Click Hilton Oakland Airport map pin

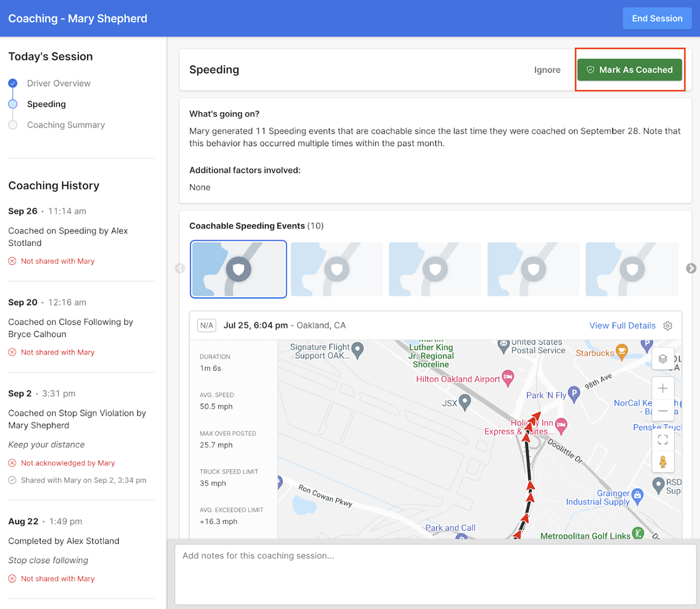pos(508,378)
